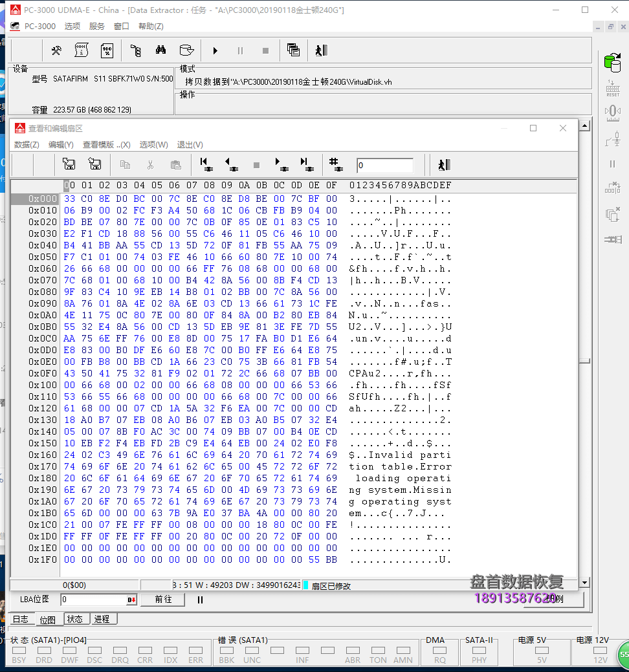Click the ASCII text 'Invalid parti' in row 0x160
This screenshot has height=672, width=629.
click(410, 455)
